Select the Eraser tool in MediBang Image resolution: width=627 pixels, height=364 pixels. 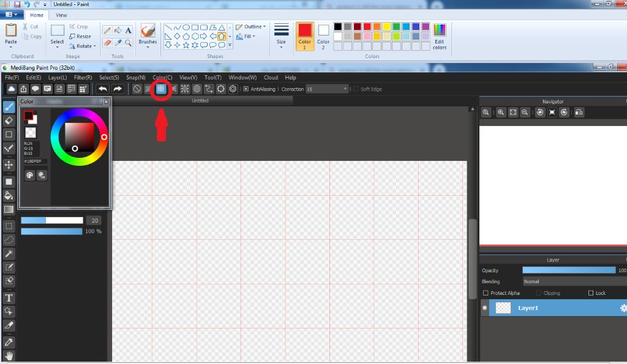point(9,121)
